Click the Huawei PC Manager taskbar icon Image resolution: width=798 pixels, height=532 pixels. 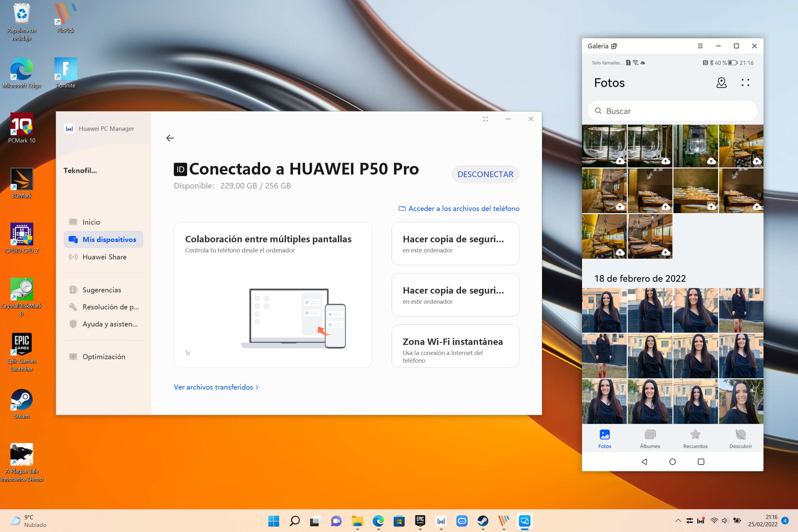[441, 521]
